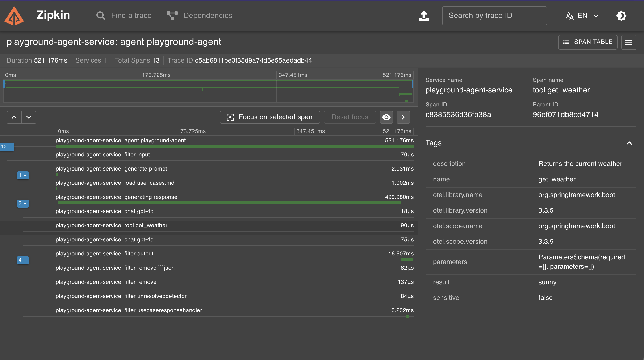The height and width of the screenshot is (360, 644).
Task: Click the Span ID value c8385536d36fb38a
Action: [458, 115]
